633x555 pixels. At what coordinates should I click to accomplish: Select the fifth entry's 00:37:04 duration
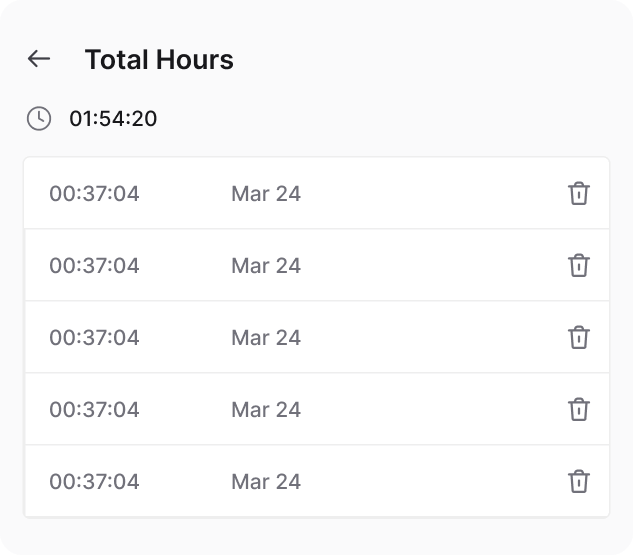(x=94, y=481)
